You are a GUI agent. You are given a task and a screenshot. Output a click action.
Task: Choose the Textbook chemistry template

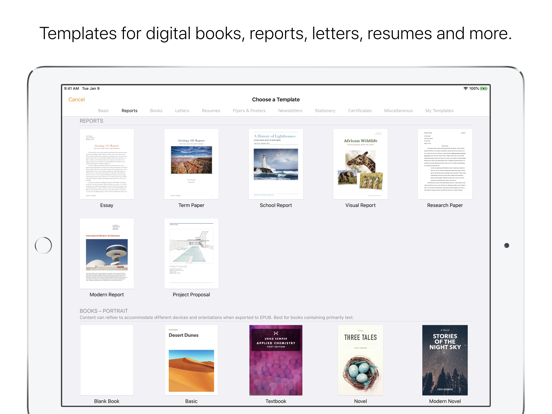pyautogui.click(x=276, y=360)
